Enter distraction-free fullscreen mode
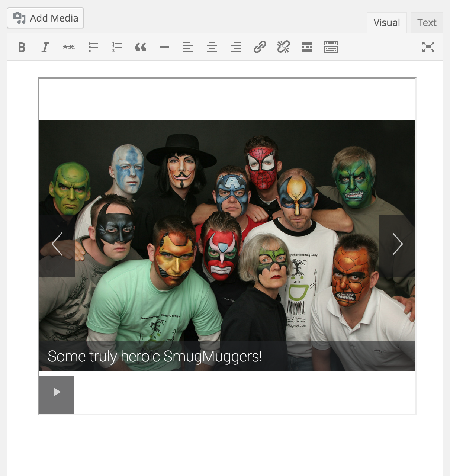 428,47
